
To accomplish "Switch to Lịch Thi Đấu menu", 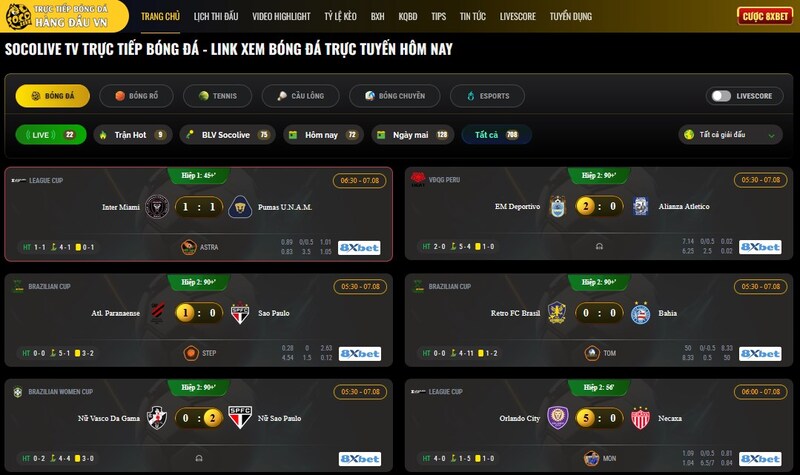I will click(x=216, y=16).
